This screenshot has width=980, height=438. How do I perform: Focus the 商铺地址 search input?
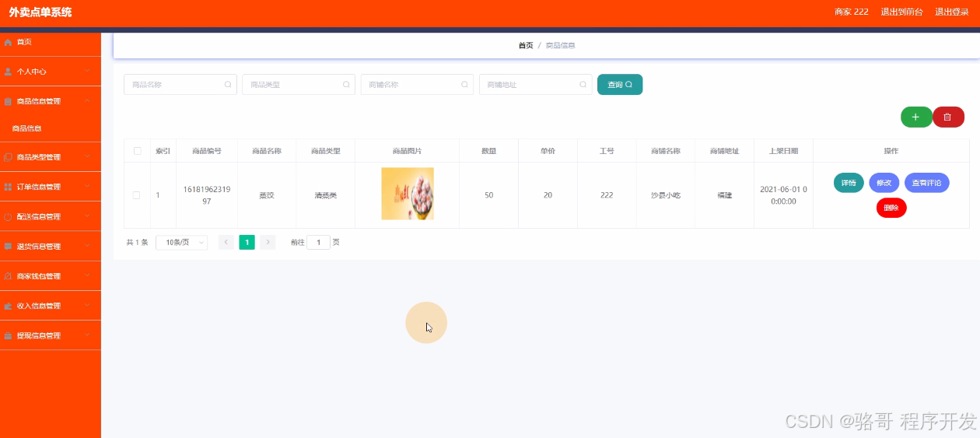click(536, 85)
